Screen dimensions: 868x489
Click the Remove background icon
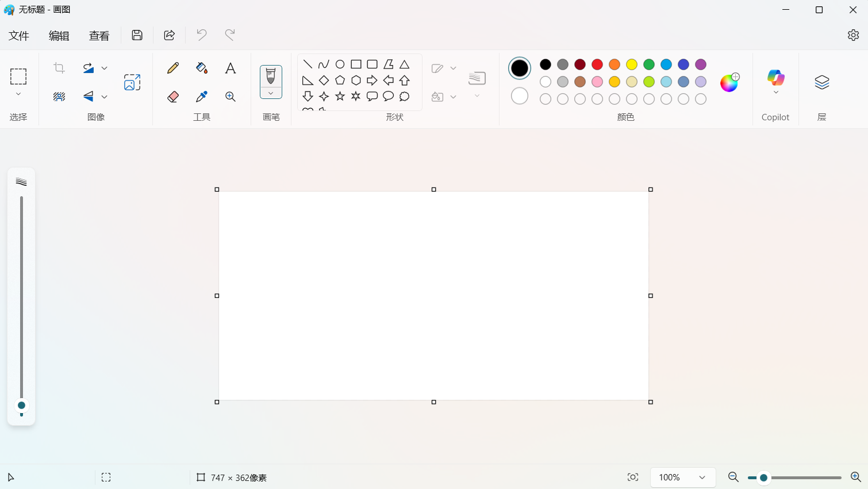click(x=59, y=97)
